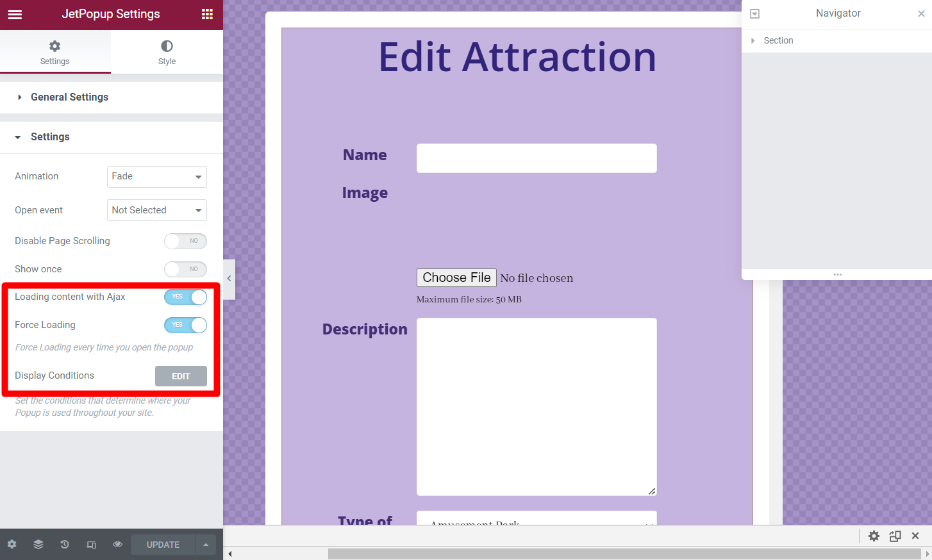The image size is (932, 560).
Task: Open the Navigator layers icon in footer
Action: click(38, 545)
